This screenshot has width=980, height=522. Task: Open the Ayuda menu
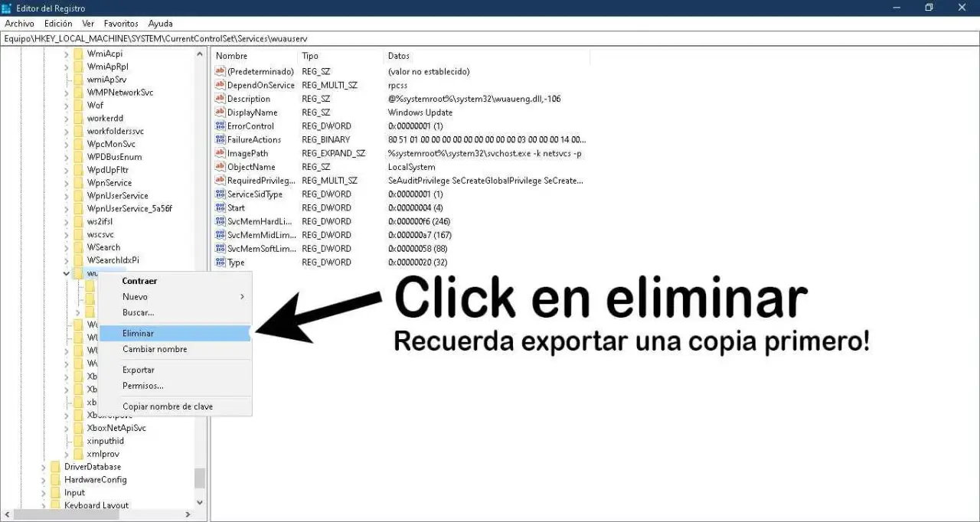[161, 24]
